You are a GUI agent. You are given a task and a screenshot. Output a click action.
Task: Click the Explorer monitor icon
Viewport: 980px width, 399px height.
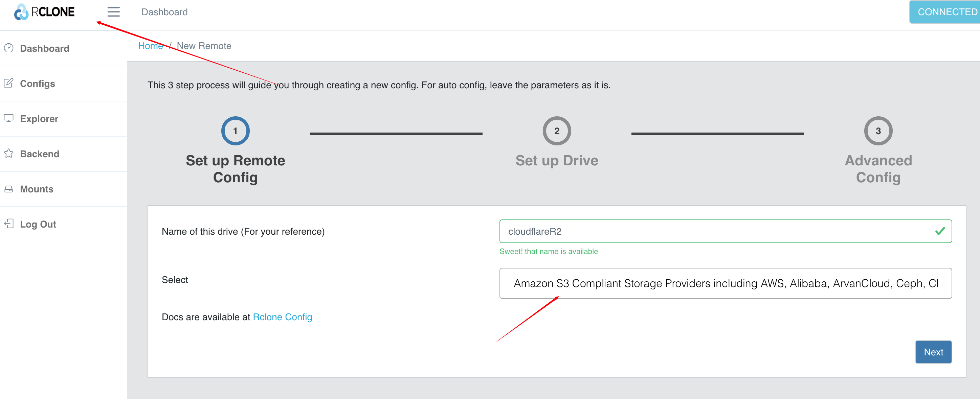[x=9, y=118]
